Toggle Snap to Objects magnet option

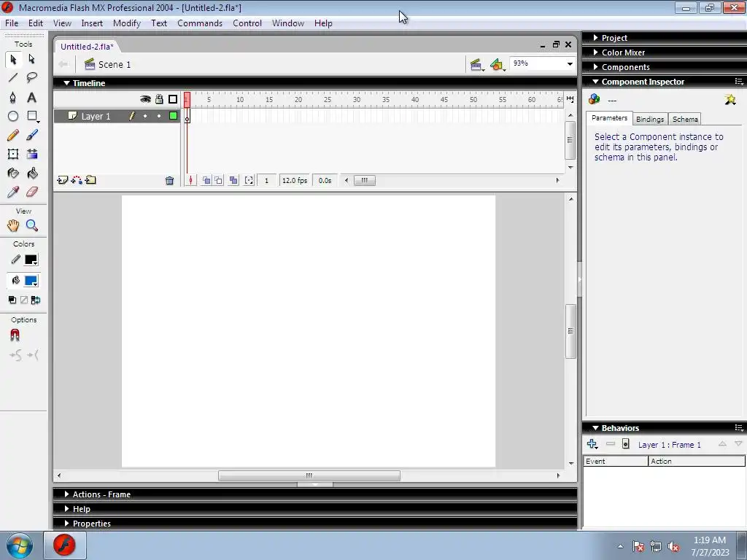click(15, 335)
